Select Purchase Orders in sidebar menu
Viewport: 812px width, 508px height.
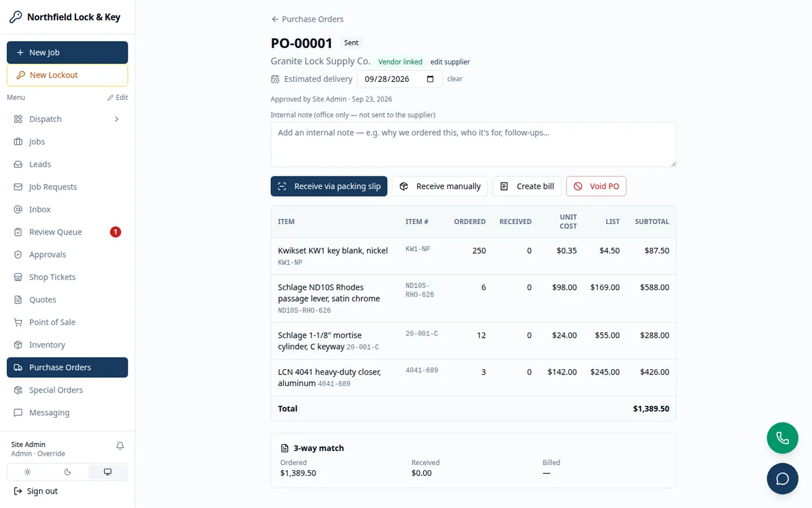tap(67, 368)
